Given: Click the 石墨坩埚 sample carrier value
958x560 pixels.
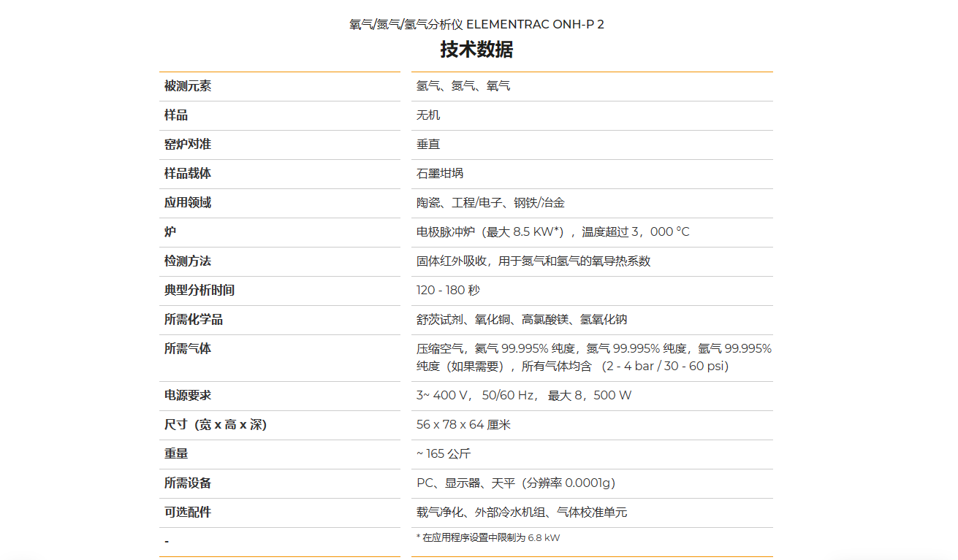Looking at the screenshot, I should pyautogui.click(x=440, y=174).
